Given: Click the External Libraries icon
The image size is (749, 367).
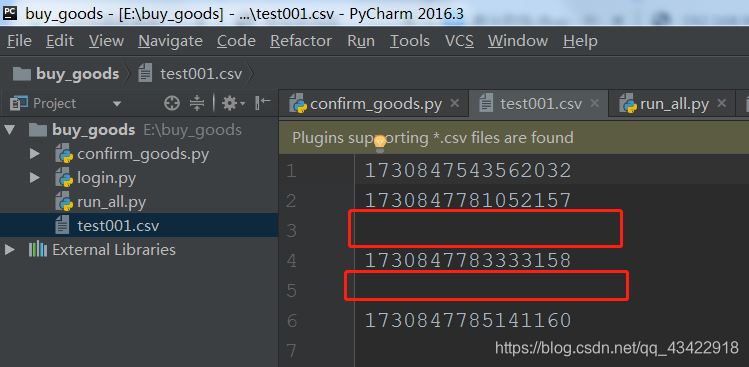Looking at the screenshot, I should pyautogui.click(x=38, y=249).
